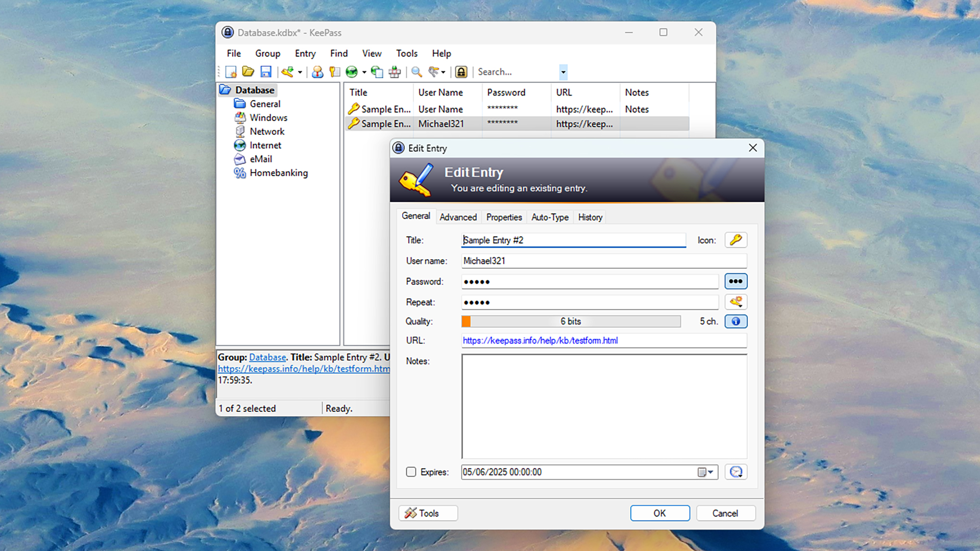The width and height of the screenshot is (980, 551).
Task: Create a new entry with the key toolbar icon
Action: [287, 72]
